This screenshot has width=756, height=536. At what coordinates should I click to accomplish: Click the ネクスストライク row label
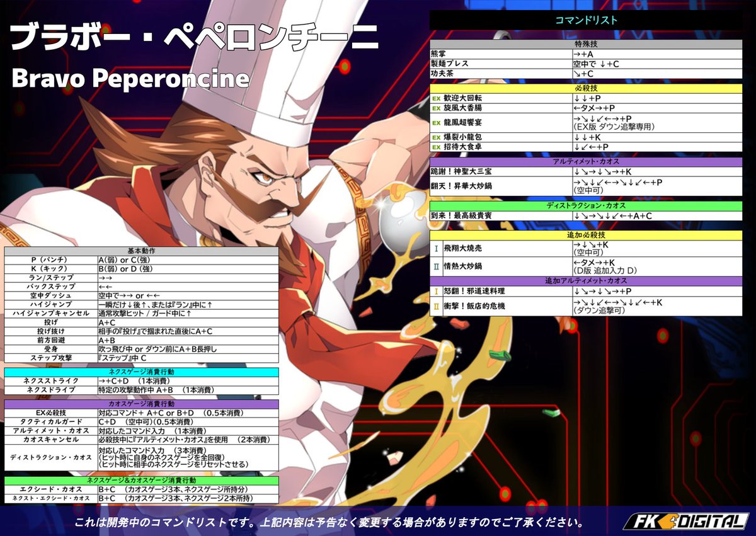click(52, 381)
